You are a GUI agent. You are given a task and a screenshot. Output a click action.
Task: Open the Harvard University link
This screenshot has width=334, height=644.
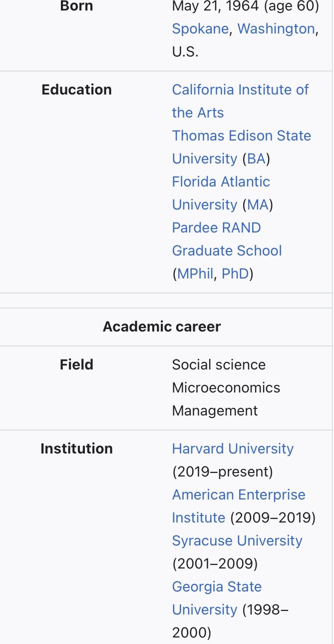coord(233,449)
